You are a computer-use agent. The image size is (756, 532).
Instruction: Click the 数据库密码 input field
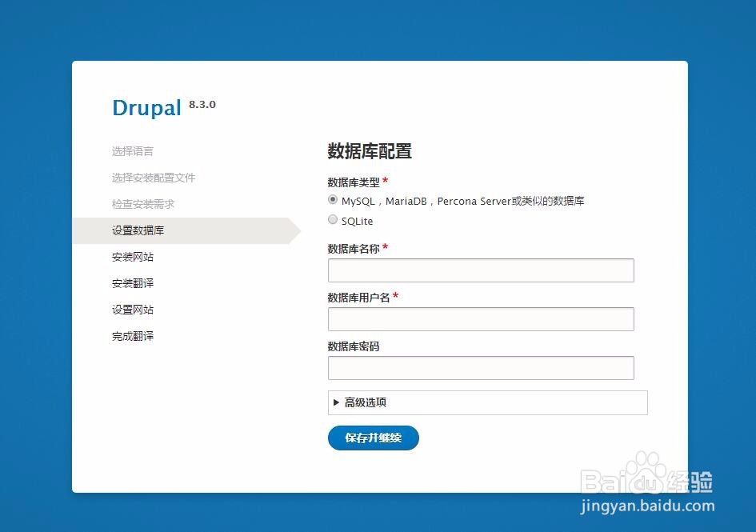pyautogui.click(x=480, y=367)
